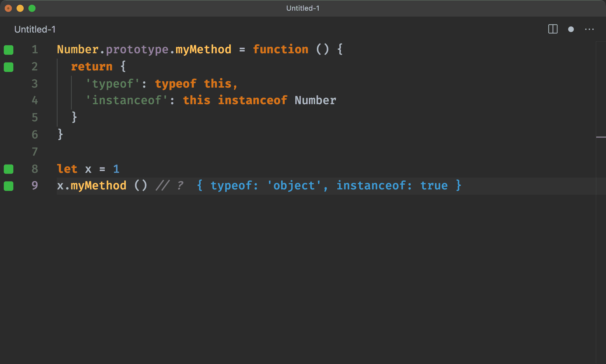
Task: Click the green coverage marker on line 8
Action: click(x=9, y=169)
